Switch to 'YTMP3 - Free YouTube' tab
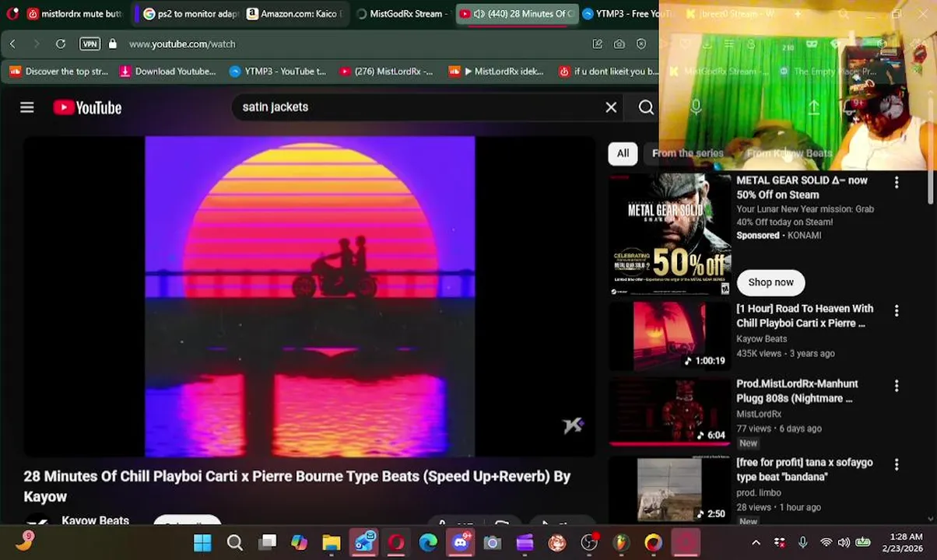The width and height of the screenshot is (937, 560). pos(626,14)
